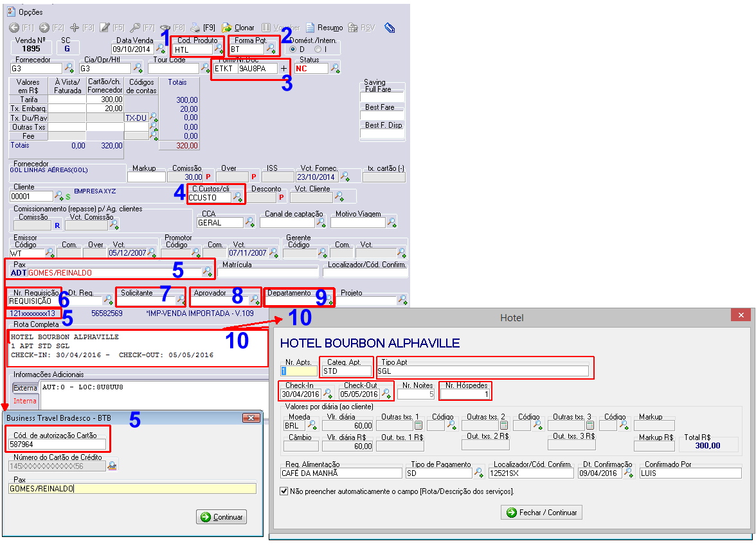Switch to the Interna tab
This screenshot has height=546, width=756.
(25, 401)
